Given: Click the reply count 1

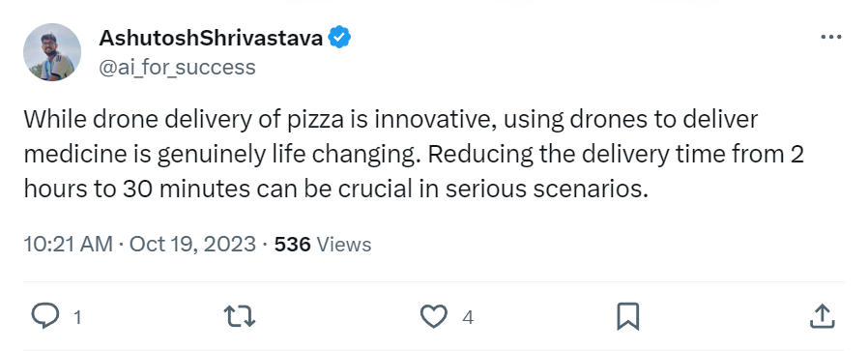Looking at the screenshot, I should click(x=77, y=317).
